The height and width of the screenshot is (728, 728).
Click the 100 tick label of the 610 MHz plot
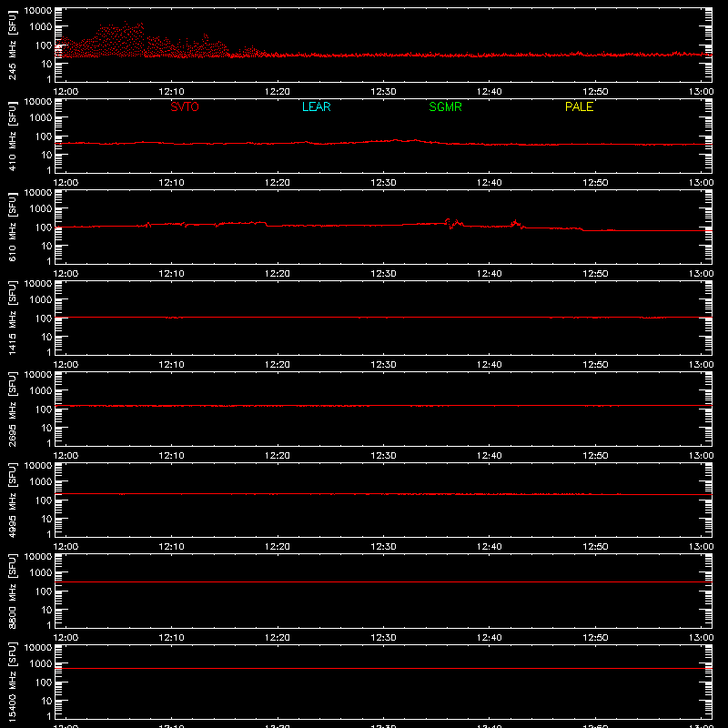click(44, 227)
